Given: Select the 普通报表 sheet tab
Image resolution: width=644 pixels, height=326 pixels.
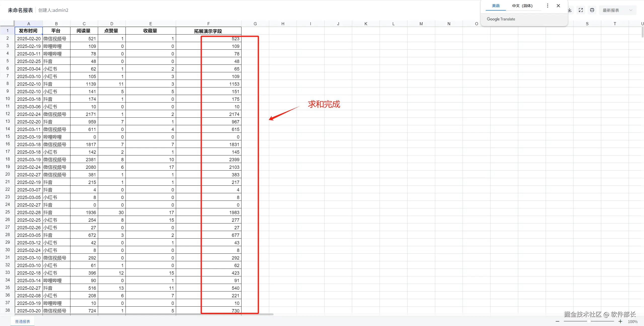Looking at the screenshot, I should (x=22, y=321).
